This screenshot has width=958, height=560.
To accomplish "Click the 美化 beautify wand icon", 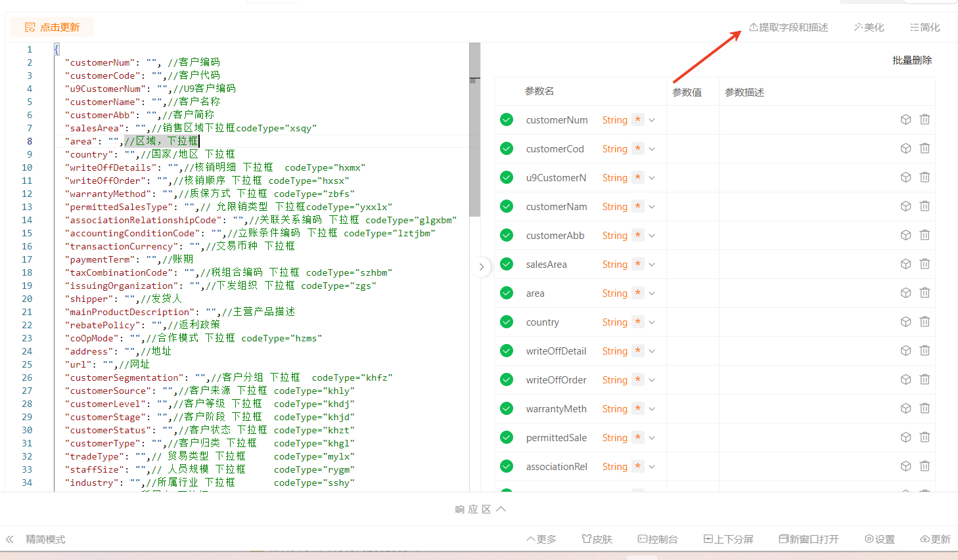I will [x=858, y=28].
